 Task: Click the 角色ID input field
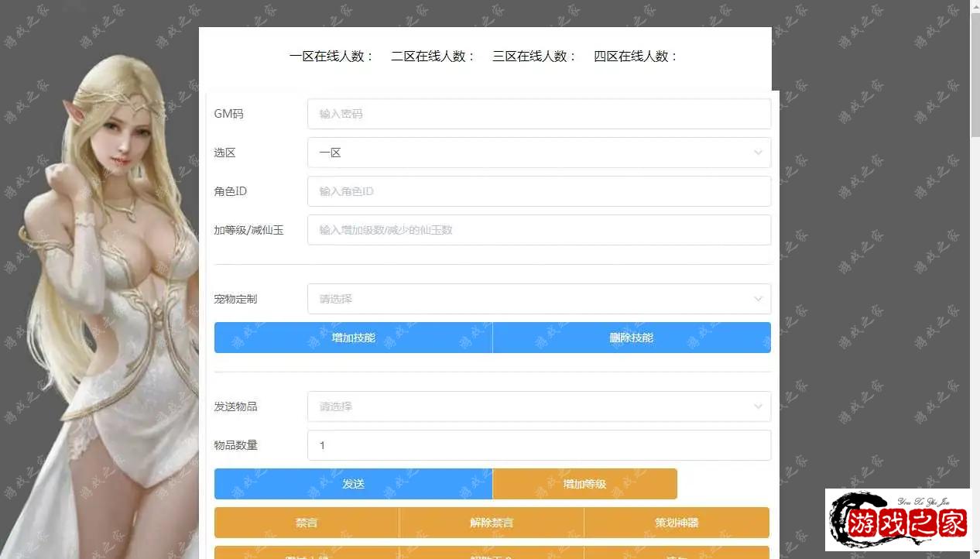click(539, 191)
